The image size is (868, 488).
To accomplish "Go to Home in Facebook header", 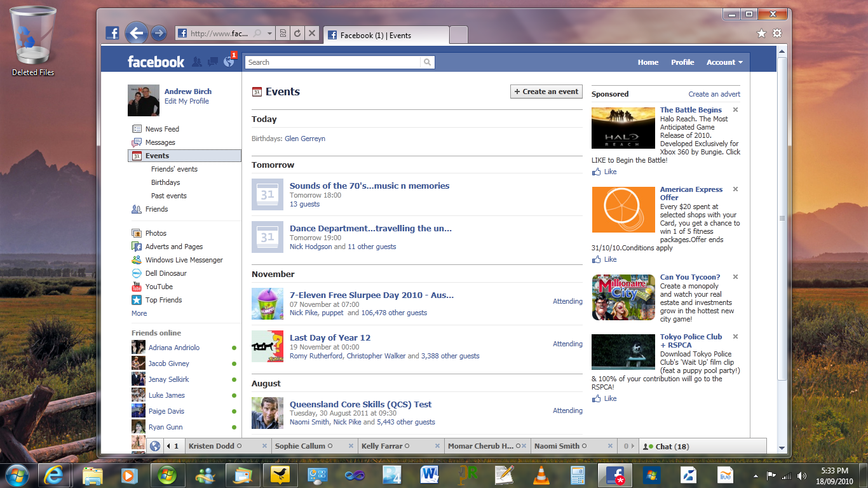I will click(648, 62).
